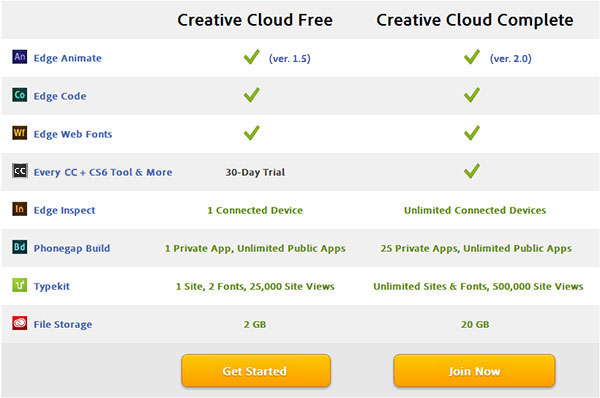600x398 pixels.
Task: Click the Edge Code checkmark under Free
Action: tap(252, 95)
